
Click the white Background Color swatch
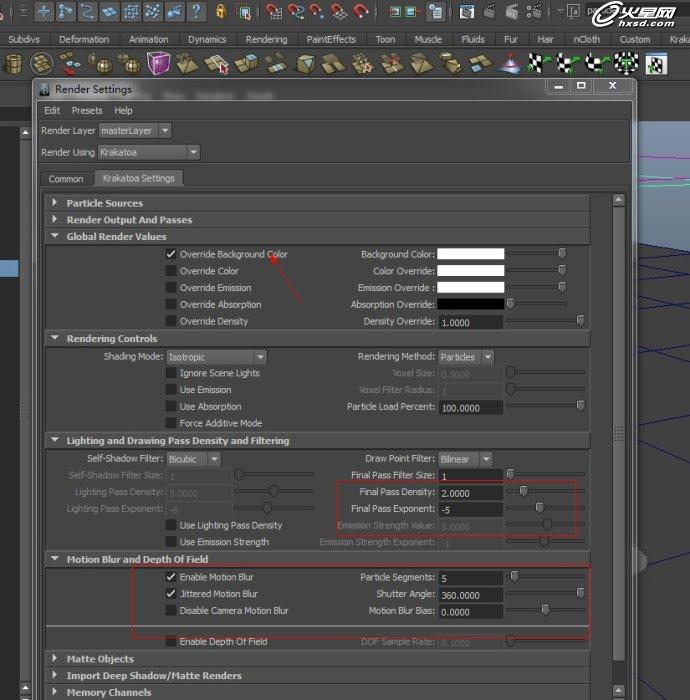pyautogui.click(x=470, y=254)
